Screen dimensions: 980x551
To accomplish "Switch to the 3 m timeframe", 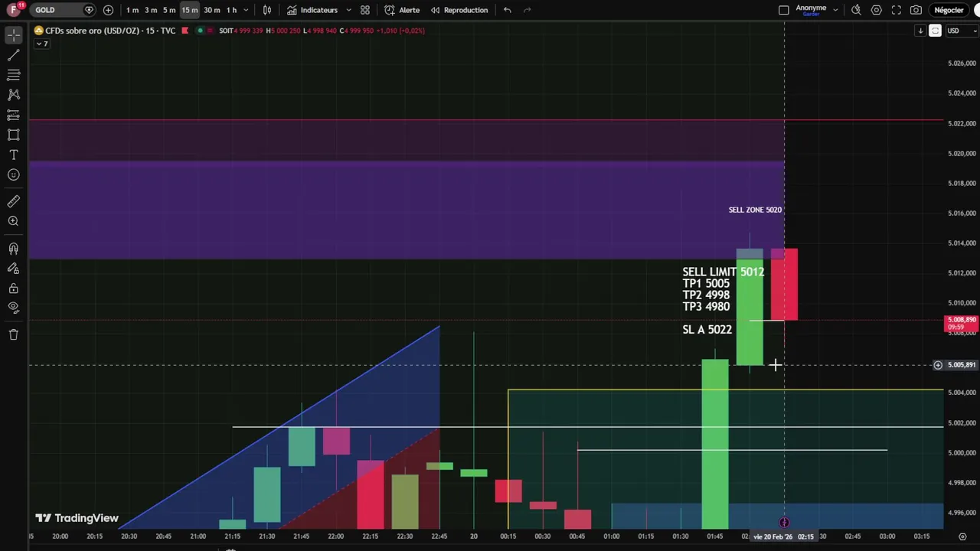I will (151, 10).
